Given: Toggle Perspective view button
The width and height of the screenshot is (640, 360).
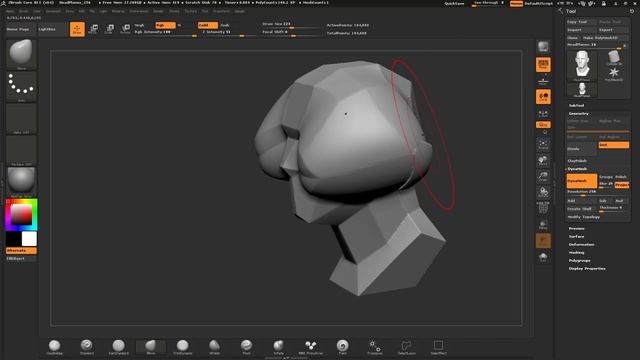Looking at the screenshot, I should (543, 64).
